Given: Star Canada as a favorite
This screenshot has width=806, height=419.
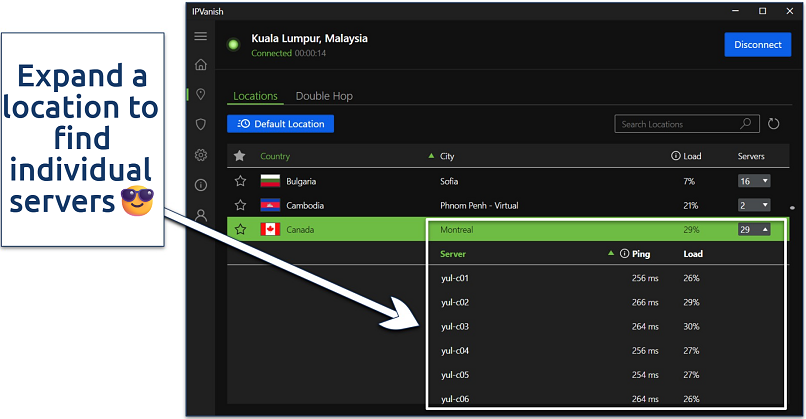Looking at the screenshot, I should point(240,229).
